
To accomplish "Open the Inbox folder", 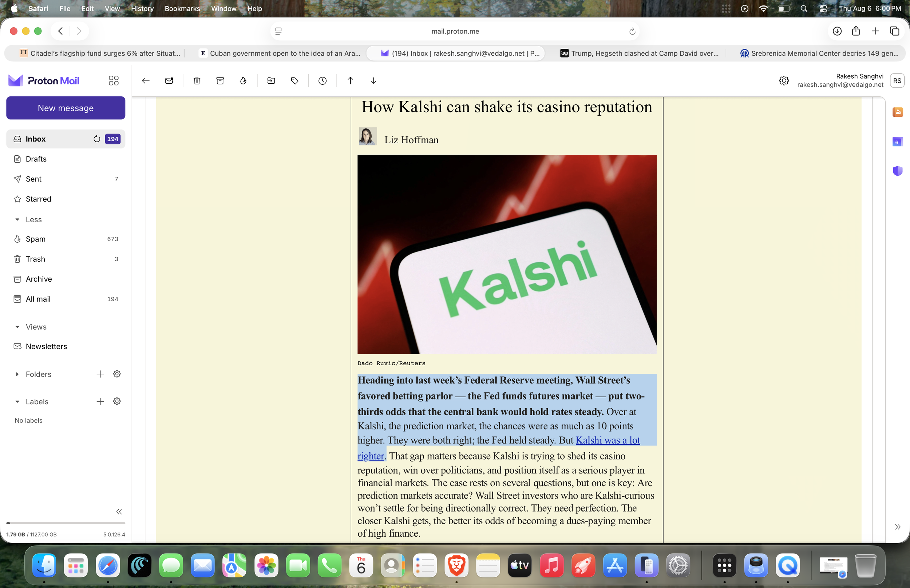I will click(66, 139).
